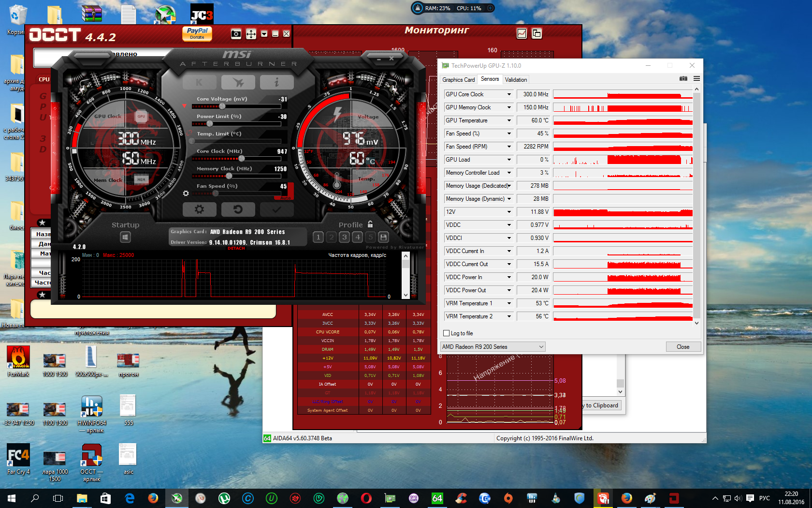Open OCCT dropdown arrow icon in title bar
The width and height of the screenshot is (812, 508).
[264, 34]
